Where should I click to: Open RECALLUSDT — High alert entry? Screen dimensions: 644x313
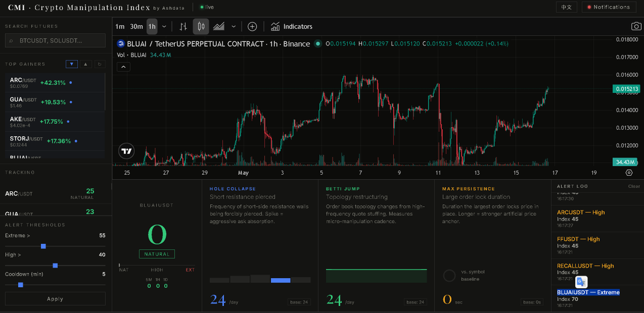click(x=597, y=273)
